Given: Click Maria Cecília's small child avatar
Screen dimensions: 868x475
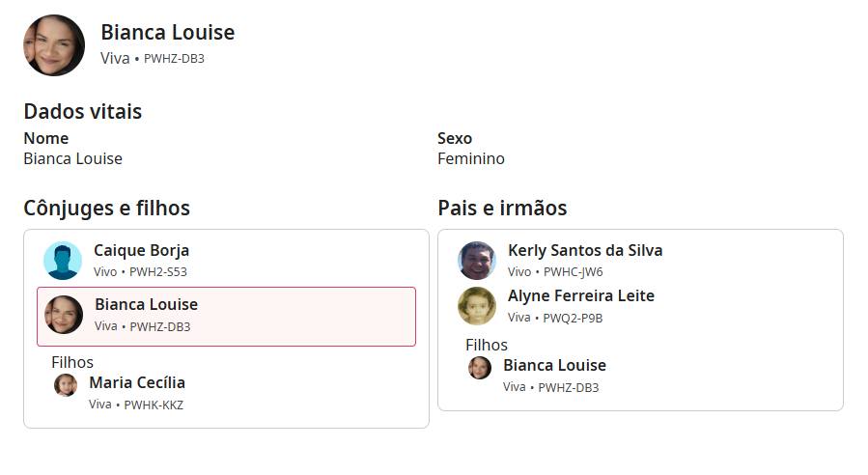Looking at the screenshot, I should click(66, 385).
